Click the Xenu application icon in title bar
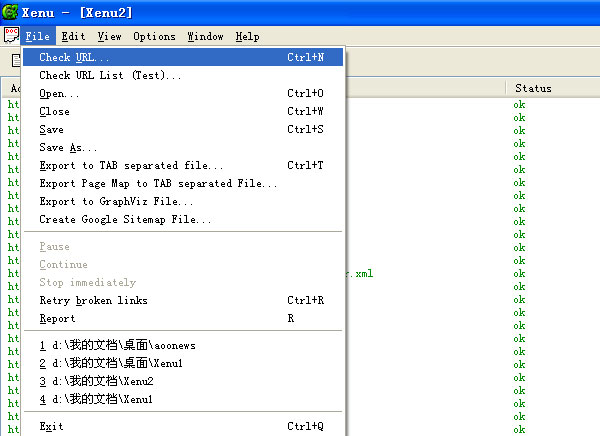Screen dimensions: 600x436 [10, 12]
